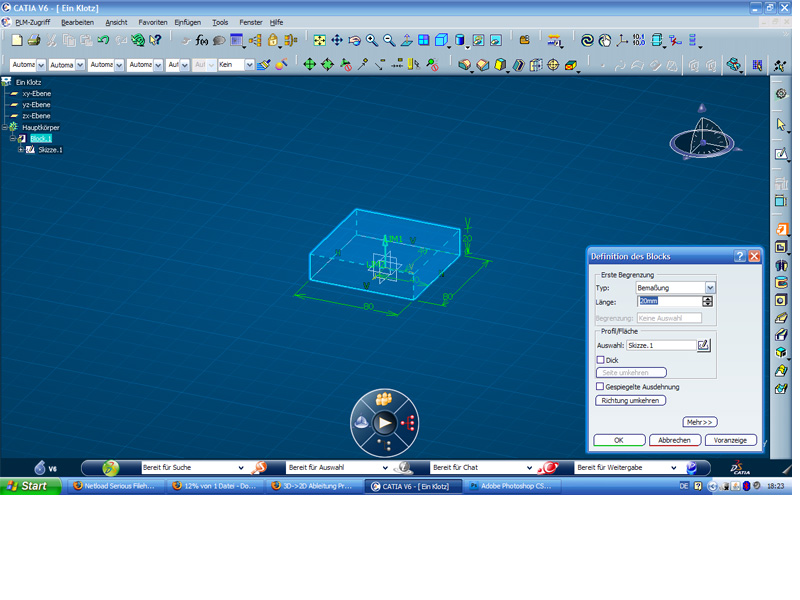Click the arrow select tool in right toolbar

click(x=781, y=124)
